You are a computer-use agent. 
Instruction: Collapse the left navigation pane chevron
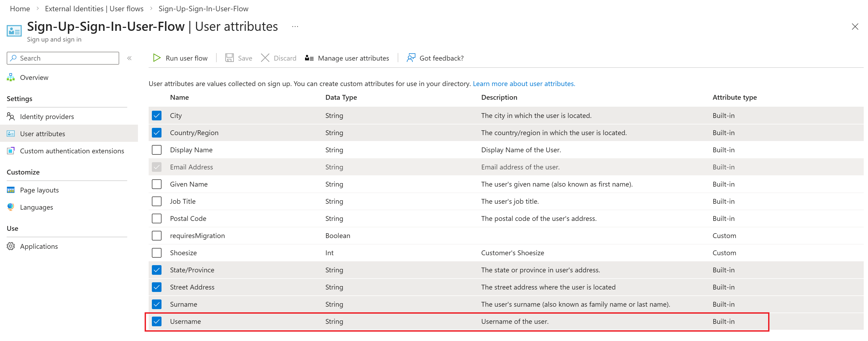click(129, 58)
